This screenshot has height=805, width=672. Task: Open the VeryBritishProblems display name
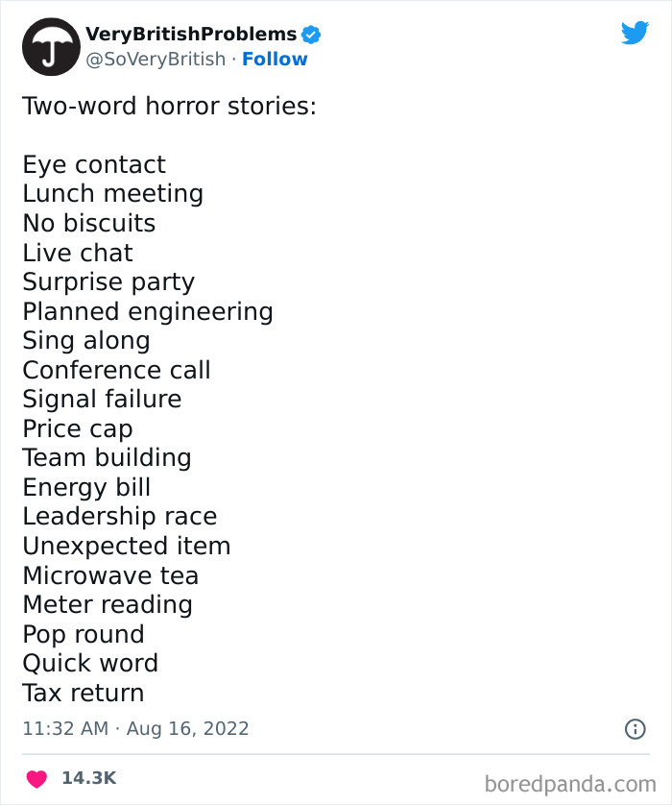click(191, 35)
